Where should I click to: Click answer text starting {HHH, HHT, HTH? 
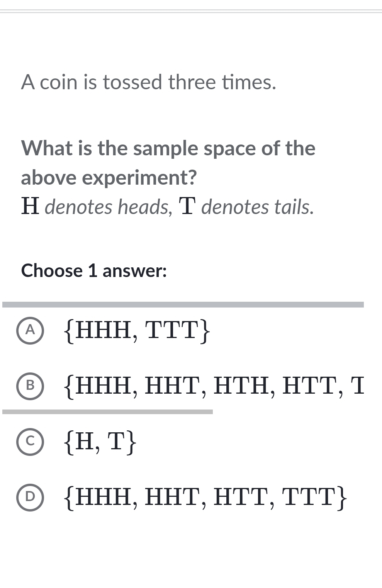tap(214, 386)
